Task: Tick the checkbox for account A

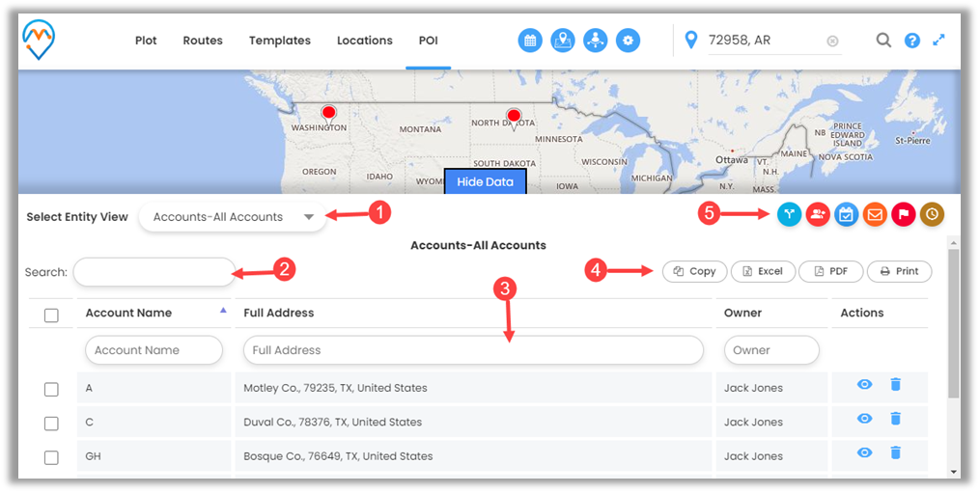Action: point(52,389)
